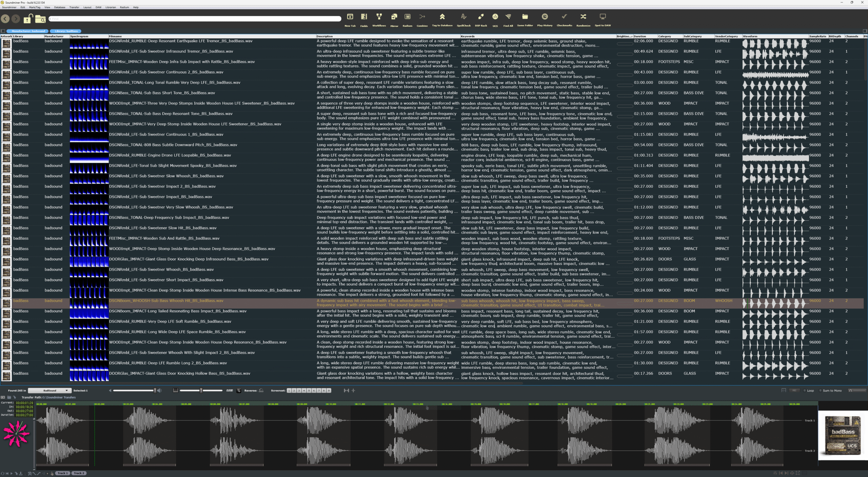Click the Radium toolbar icon
The height and width of the screenshot is (477, 868).
[x=407, y=17]
